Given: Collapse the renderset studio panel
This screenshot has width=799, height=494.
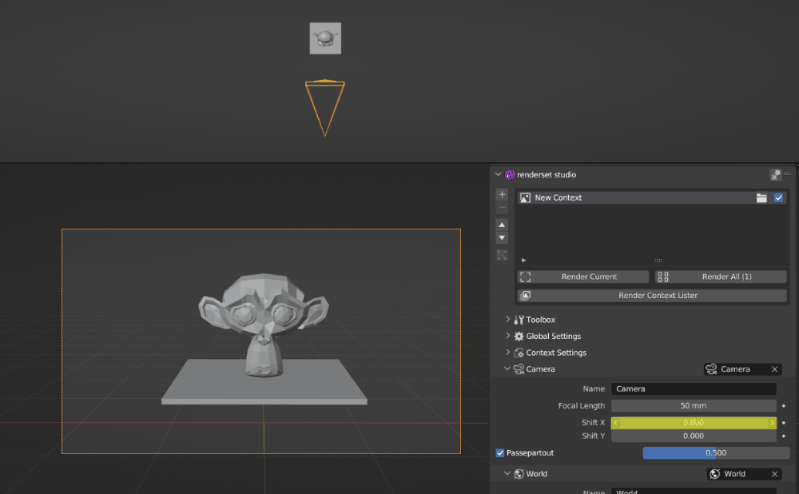Looking at the screenshot, I should point(499,174).
